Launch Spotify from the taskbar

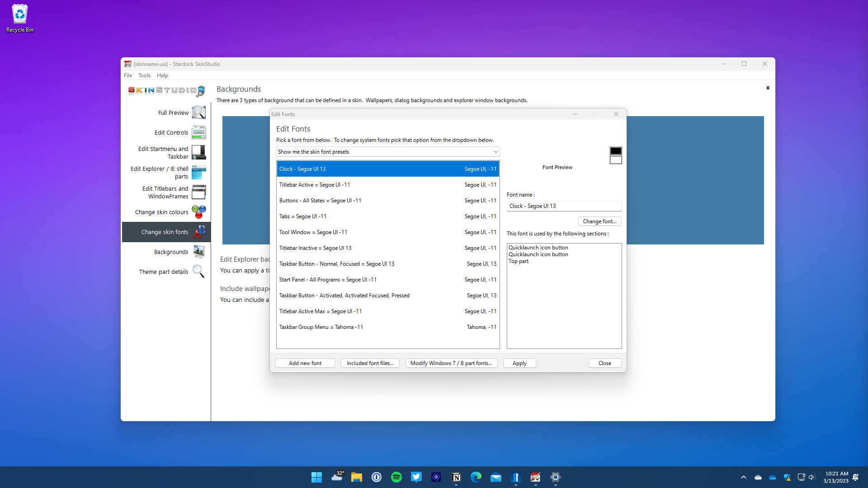coord(396,477)
